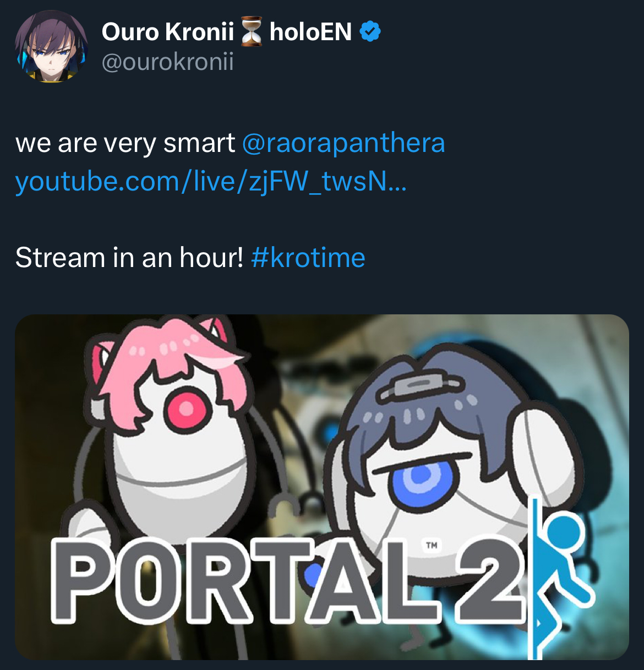Click the PORTAL 2 title lettering
The image size is (644, 670).
(287, 581)
